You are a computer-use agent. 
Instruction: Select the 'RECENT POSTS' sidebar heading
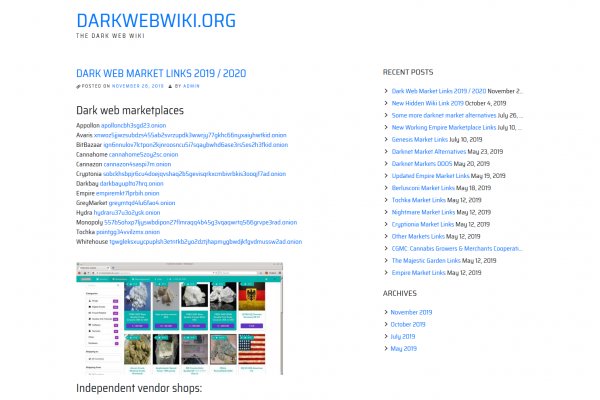(x=408, y=72)
